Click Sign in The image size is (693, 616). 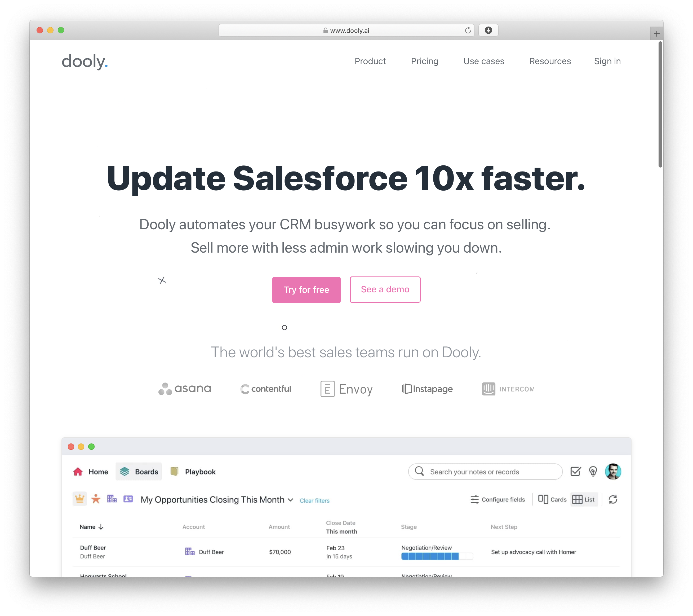[x=607, y=61]
